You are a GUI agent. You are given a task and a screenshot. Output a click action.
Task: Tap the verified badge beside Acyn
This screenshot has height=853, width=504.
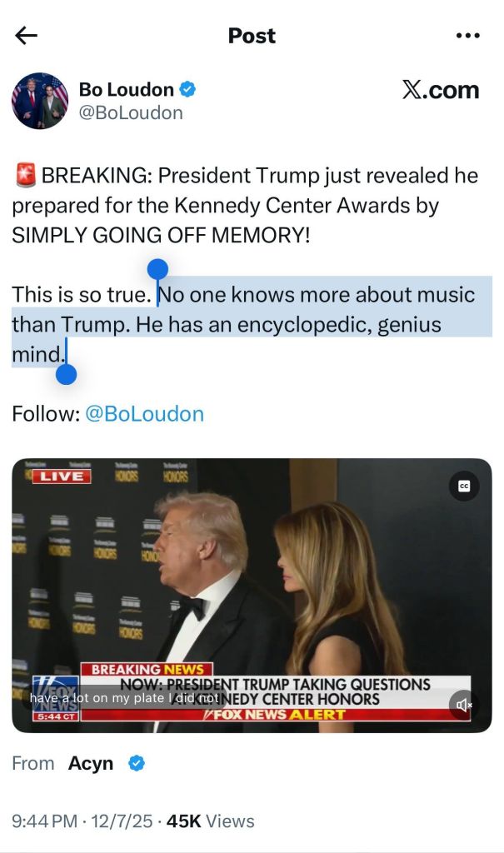(x=137, y=764)
